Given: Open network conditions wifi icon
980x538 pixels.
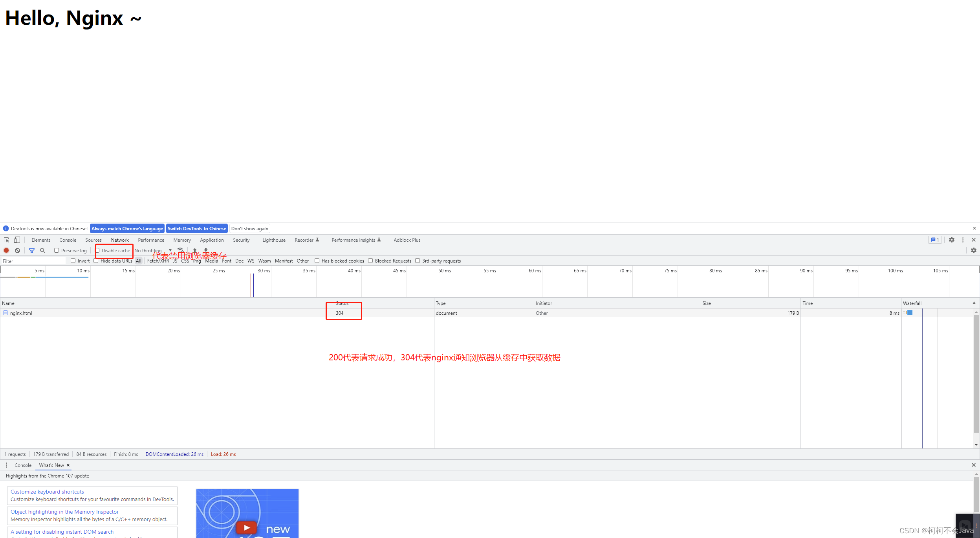Looking at the screenshot, I should point(180,250).
